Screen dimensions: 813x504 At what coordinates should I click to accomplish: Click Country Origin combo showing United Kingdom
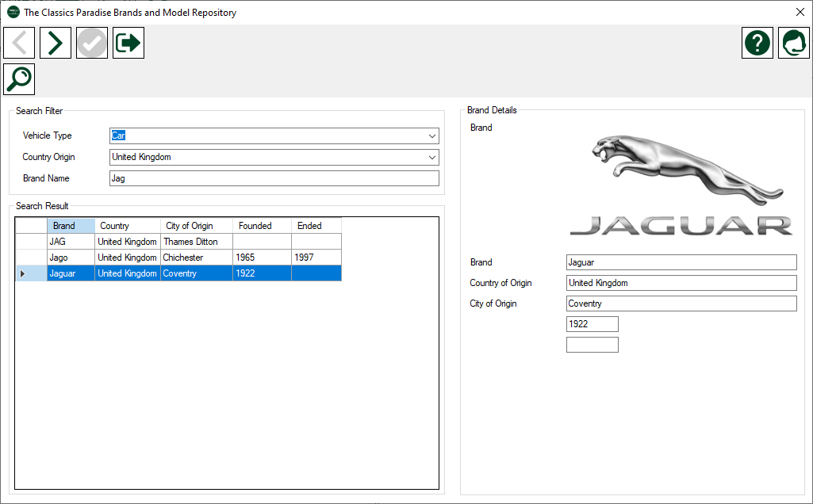coord(274,157)
